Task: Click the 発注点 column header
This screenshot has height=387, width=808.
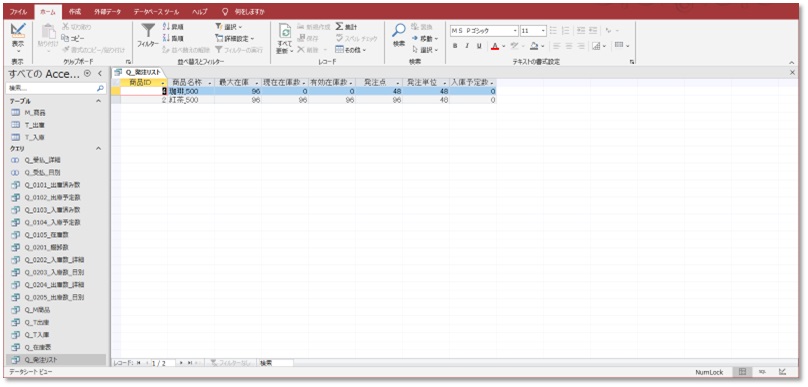Action: 379,82
